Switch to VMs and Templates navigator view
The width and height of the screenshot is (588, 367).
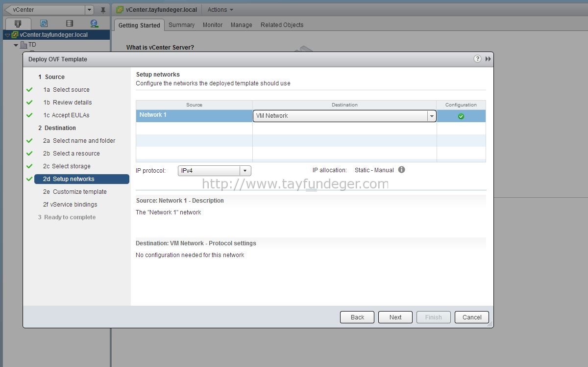pos(44,24)
